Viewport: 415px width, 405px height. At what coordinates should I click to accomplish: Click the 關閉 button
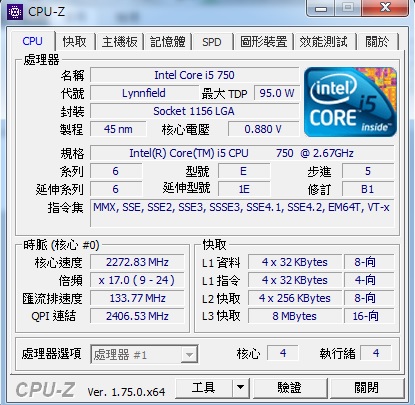(x=367, y=388)
